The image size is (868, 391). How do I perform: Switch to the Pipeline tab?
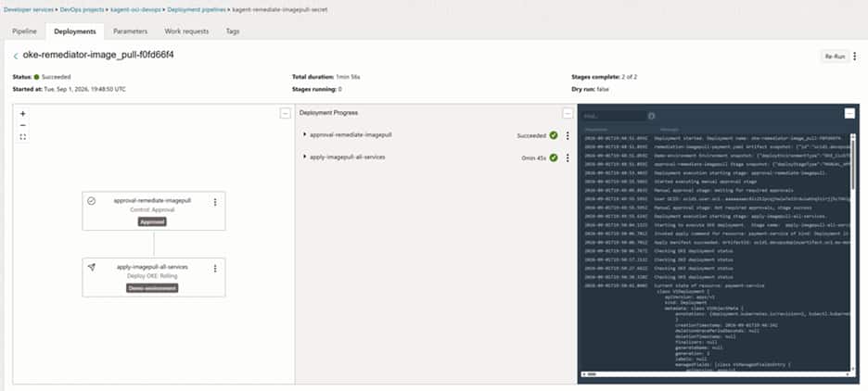[24, 32]
